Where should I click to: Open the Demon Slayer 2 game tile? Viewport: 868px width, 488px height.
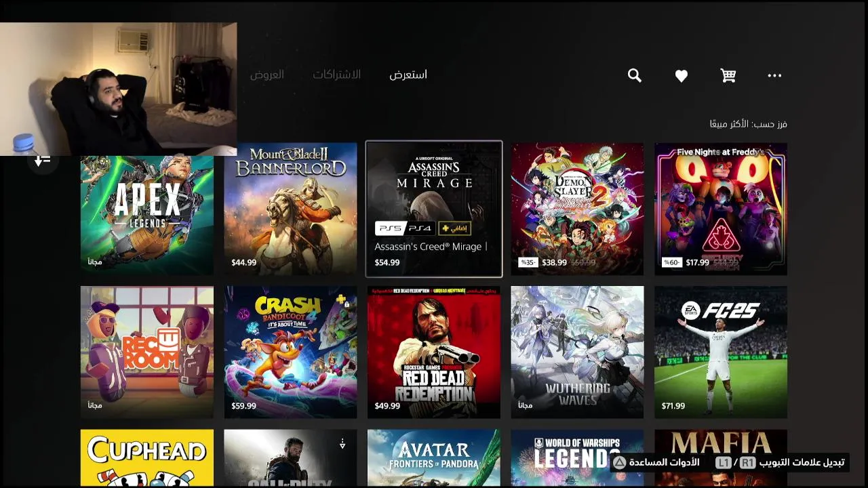point(577,209)
